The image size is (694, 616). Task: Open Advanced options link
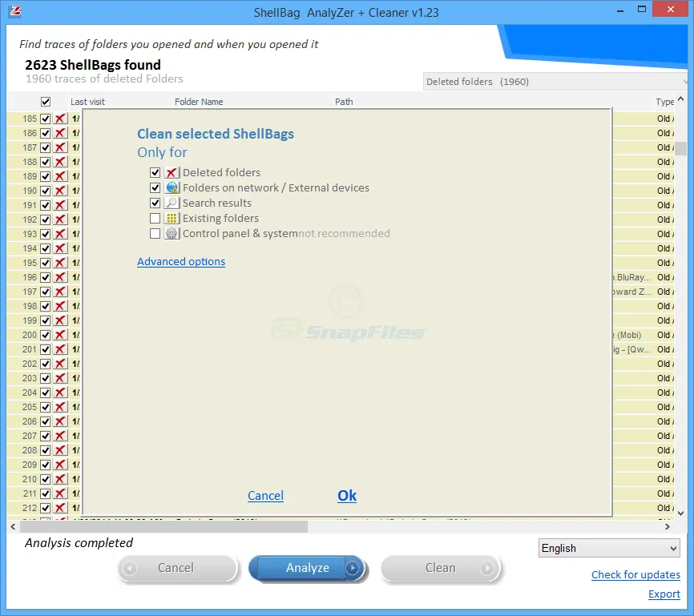181,261
